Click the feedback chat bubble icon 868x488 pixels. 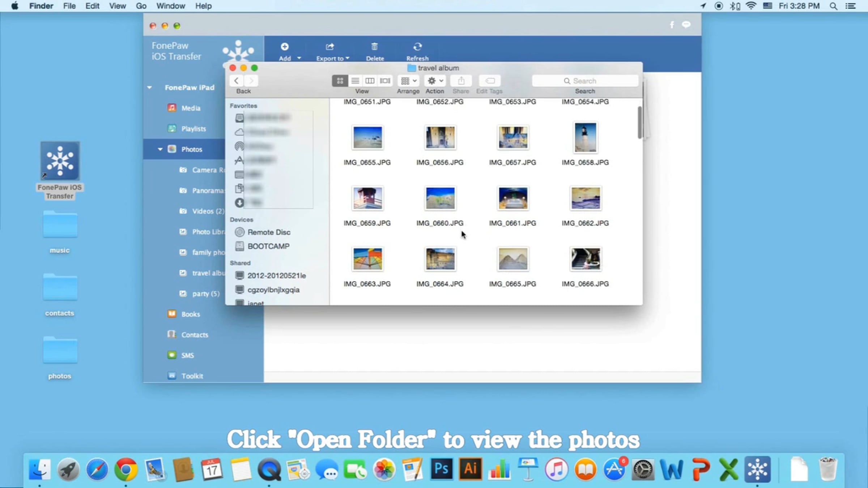coord(686,25)
